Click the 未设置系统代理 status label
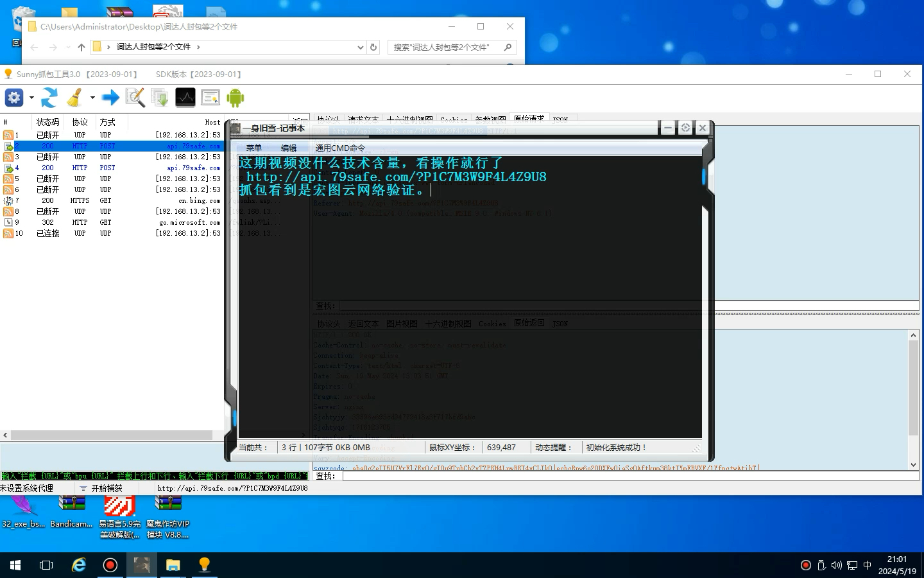Screen dimensions: 924x578 (x=27, y=488)
